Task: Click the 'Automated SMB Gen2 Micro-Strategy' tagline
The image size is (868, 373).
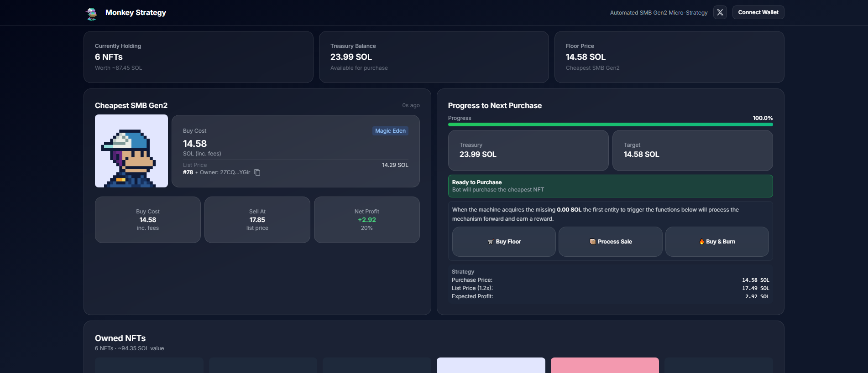Action: tap(659, 13)
